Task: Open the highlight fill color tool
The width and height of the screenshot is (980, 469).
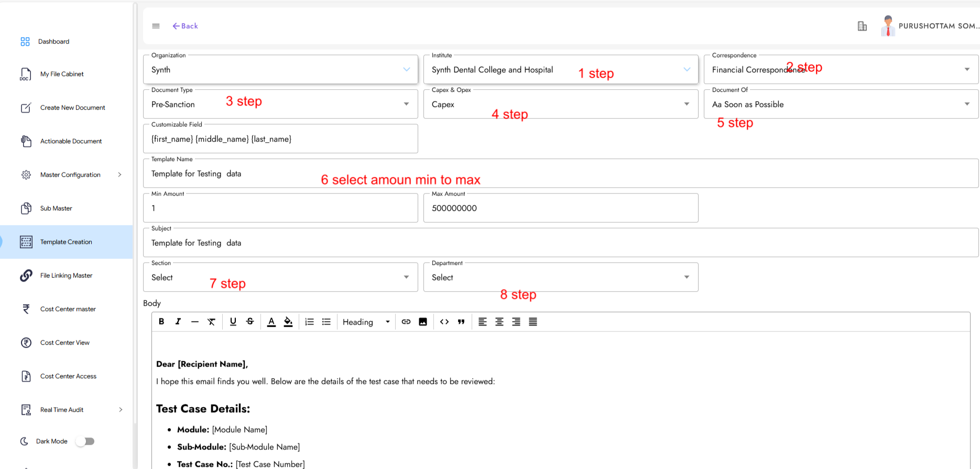Action: click(x=288, y=322)
